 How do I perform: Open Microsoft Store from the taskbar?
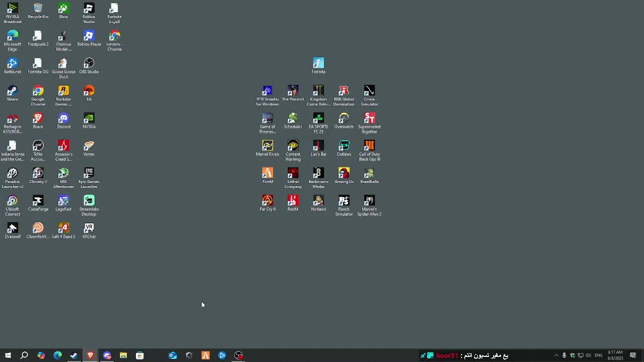coord(140,355)
